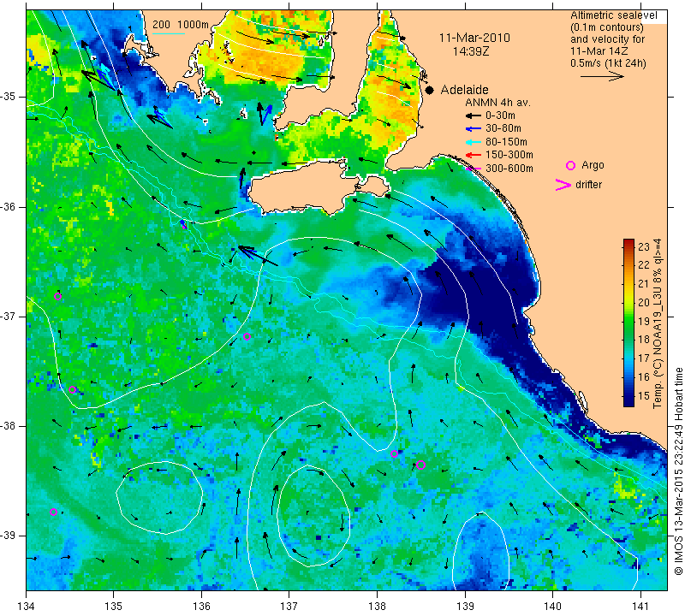Click the magenta drifter symbol in legend

[x=563, y=185]
